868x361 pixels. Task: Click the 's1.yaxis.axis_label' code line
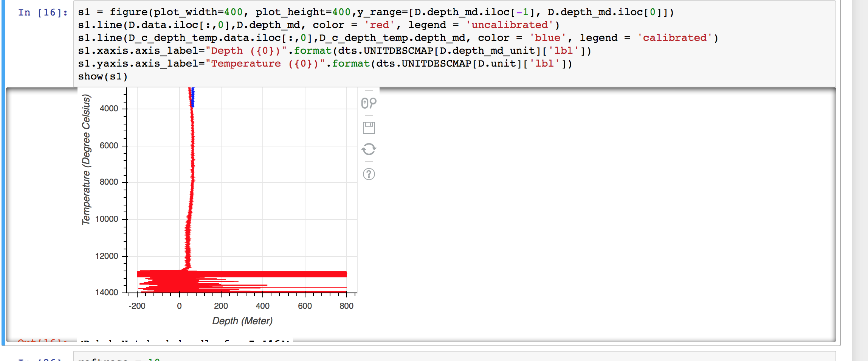(x=325, y=64)
